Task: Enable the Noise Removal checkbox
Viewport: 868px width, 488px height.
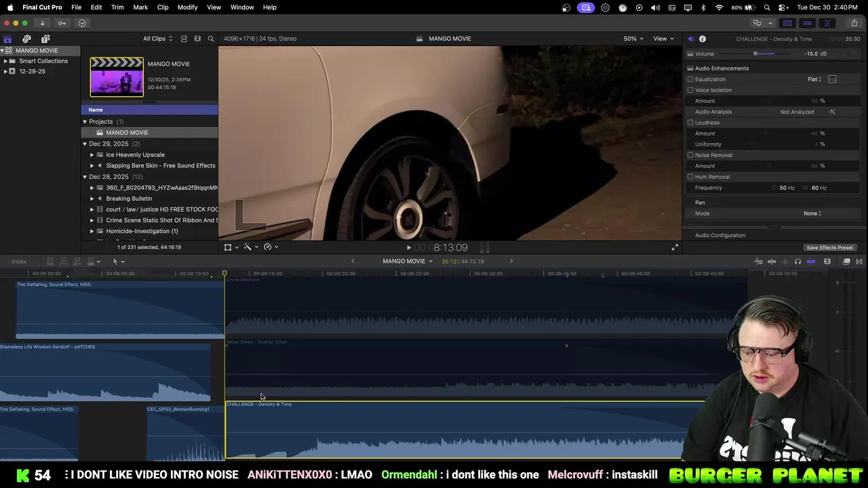Action: point(690,155)
